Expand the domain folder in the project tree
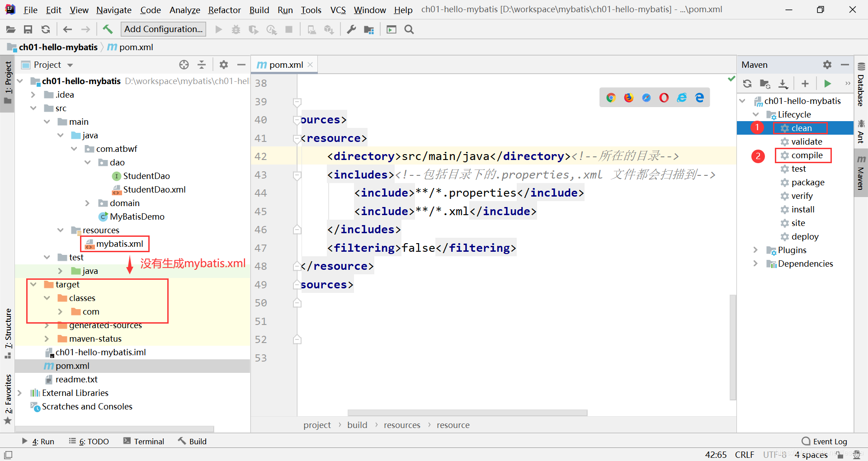 (87, 203)
